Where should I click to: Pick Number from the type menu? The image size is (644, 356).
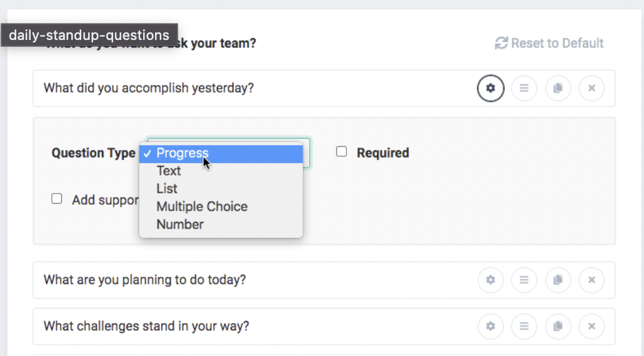pyautogui.click(x=221, y=225)
